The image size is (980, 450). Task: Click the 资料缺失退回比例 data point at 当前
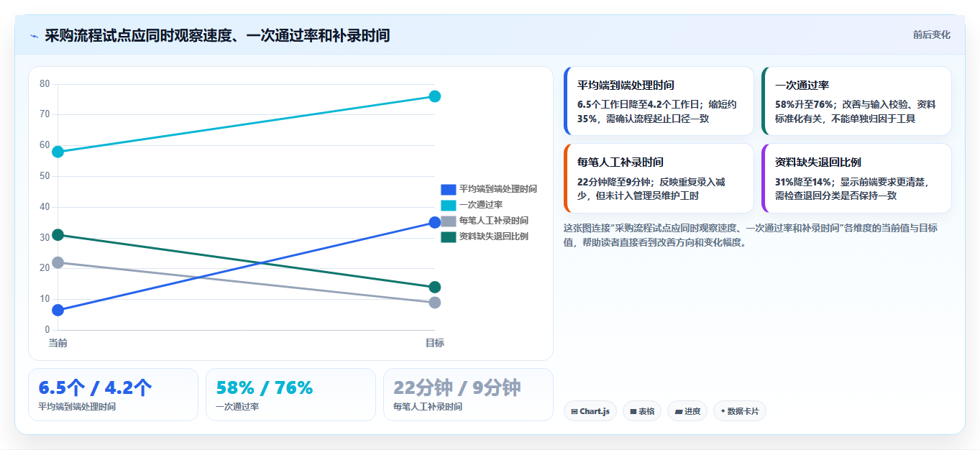tap(58, 234)
